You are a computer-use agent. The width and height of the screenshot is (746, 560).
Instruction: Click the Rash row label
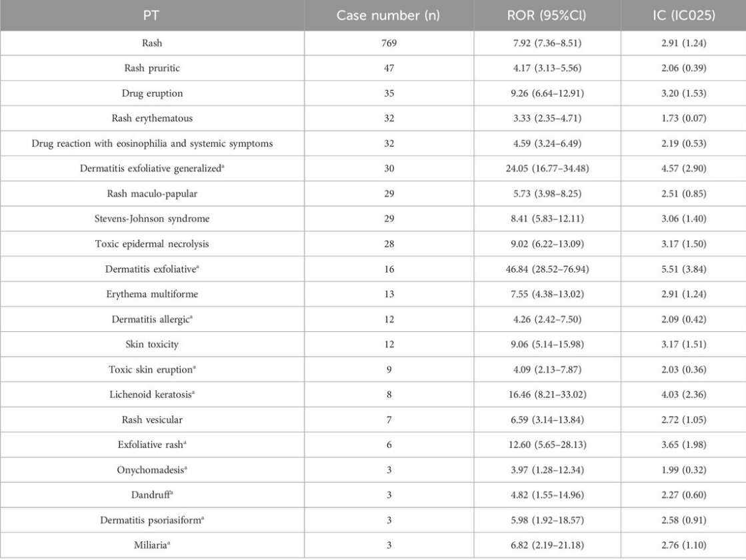[x=152, y=43]
